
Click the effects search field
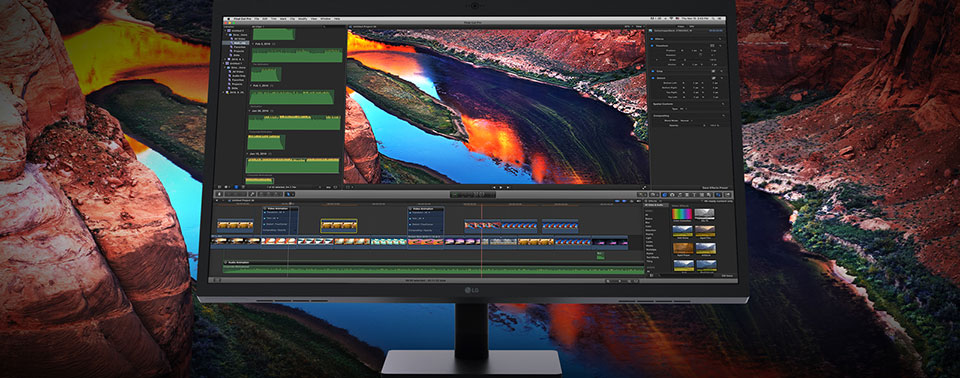click(x=687, y=275)
